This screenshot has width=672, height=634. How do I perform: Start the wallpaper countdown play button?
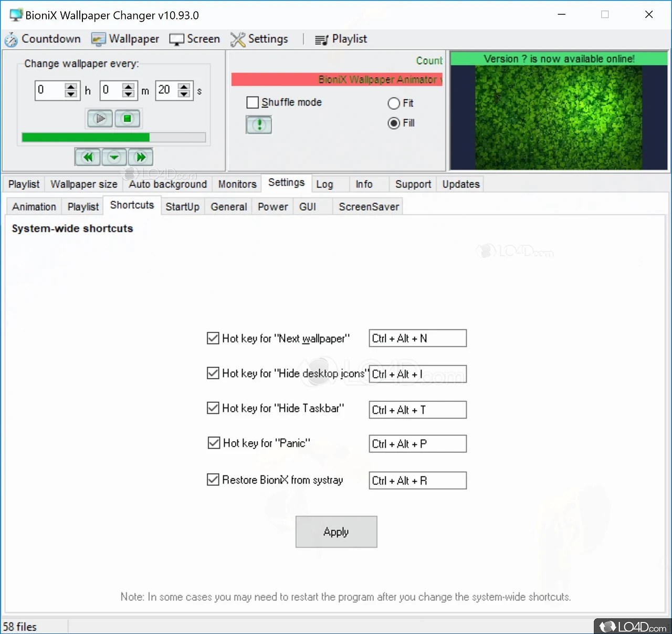pos(100,119)
